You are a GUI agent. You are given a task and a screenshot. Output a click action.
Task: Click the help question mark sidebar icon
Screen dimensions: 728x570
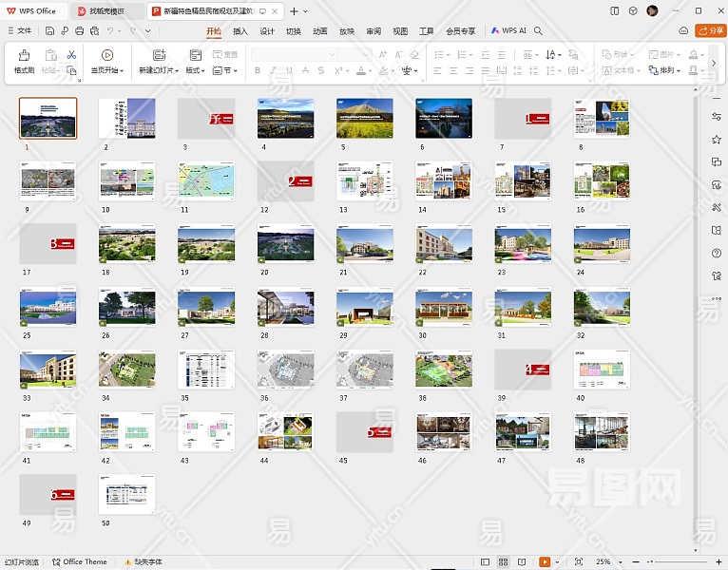716,253
